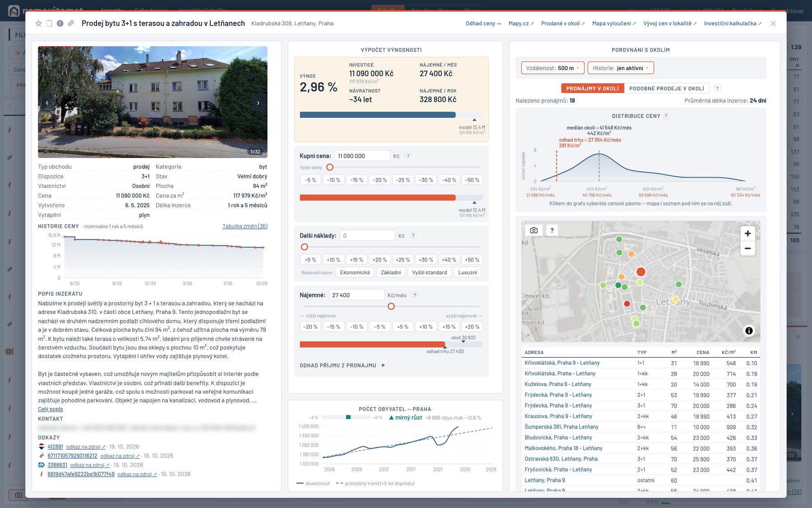This screenshot has width=812, height=508.
Task: Show next photo with right arrow
Action: point(258,103)
